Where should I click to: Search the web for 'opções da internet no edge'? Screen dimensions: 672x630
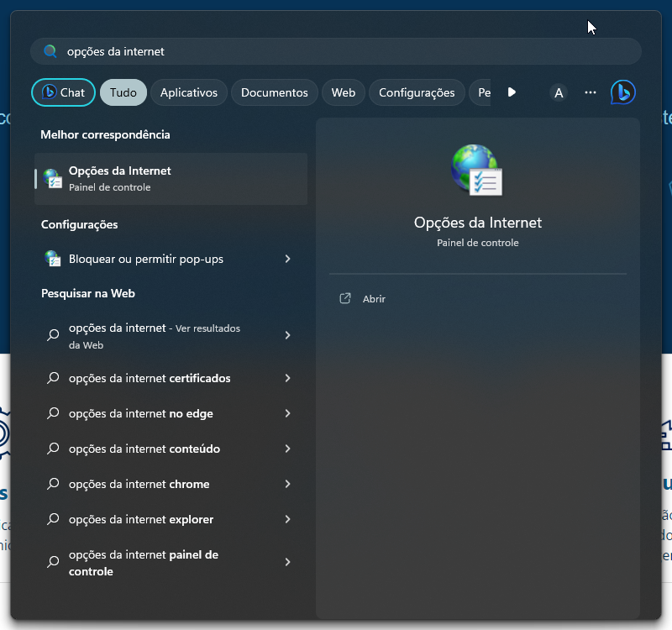click(x=171, y=413)
